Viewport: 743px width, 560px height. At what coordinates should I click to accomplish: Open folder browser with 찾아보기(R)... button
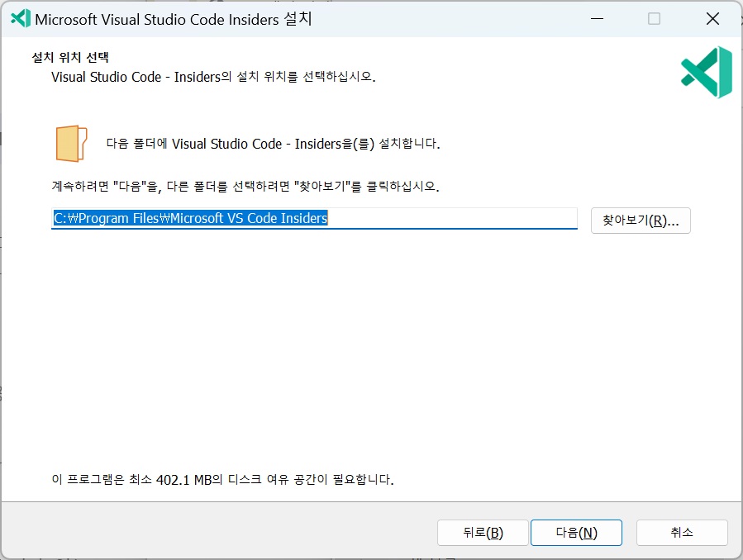click(641, 221)
